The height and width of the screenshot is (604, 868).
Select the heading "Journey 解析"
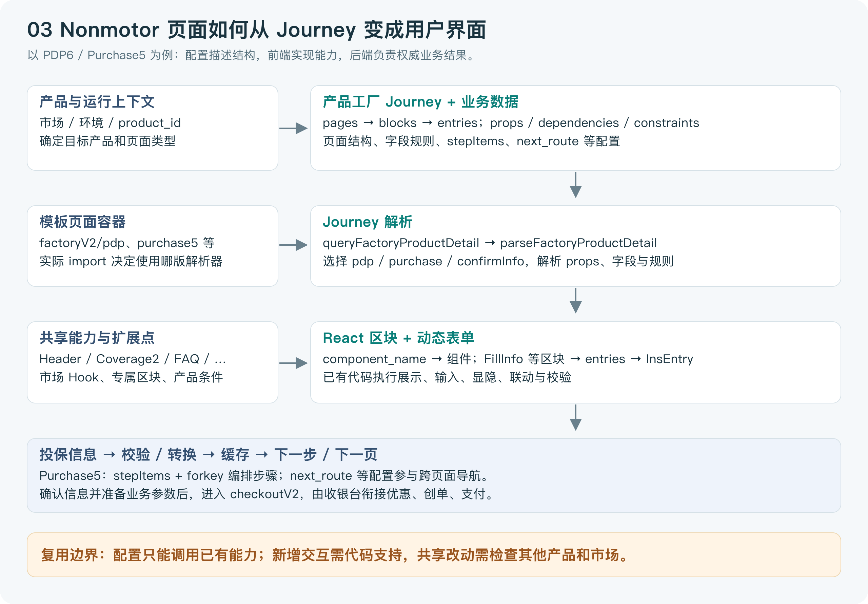(x=368, y=222)
